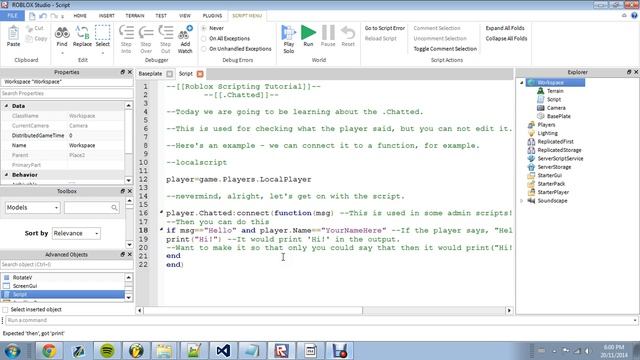Collapse the Data properties section
This screenshot has width=640, height=360.
tap(6, 106)
